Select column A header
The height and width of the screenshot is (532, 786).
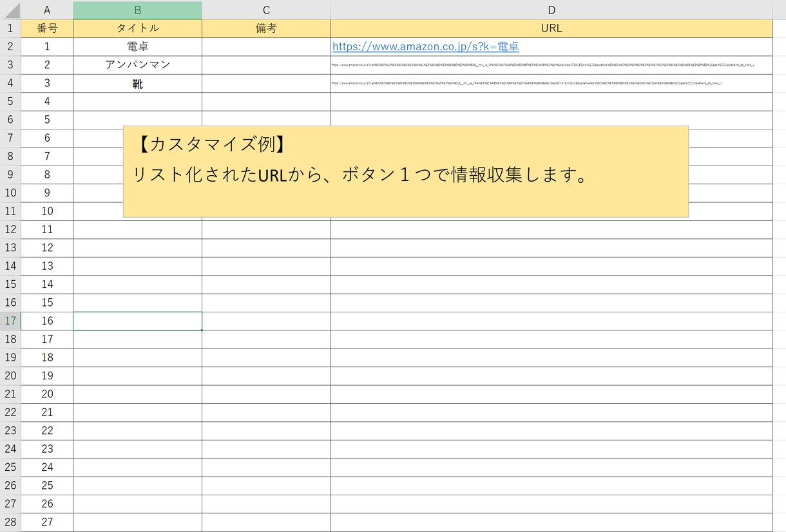(47, 10)
